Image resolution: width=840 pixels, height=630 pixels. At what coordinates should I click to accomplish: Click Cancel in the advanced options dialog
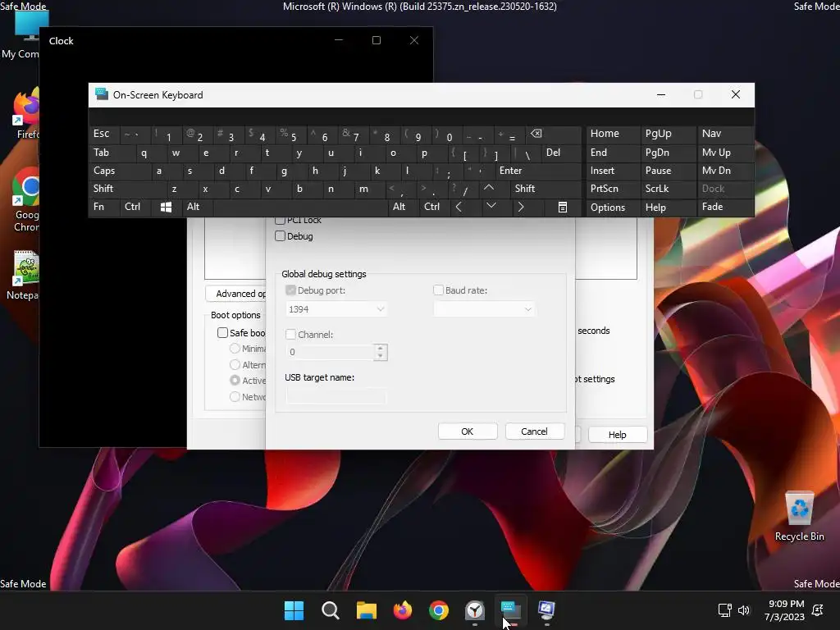coord(534,431)
